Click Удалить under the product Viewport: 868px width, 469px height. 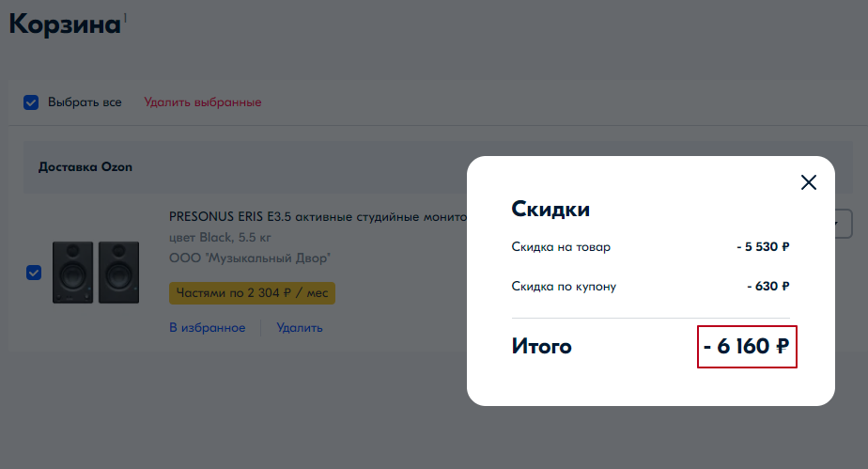299,328
